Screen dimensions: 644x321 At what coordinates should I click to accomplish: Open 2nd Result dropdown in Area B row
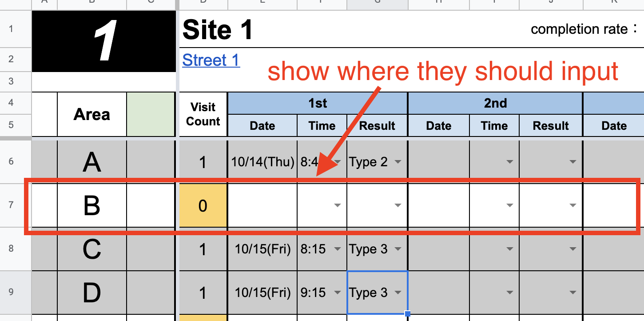(x=573, y=205)
